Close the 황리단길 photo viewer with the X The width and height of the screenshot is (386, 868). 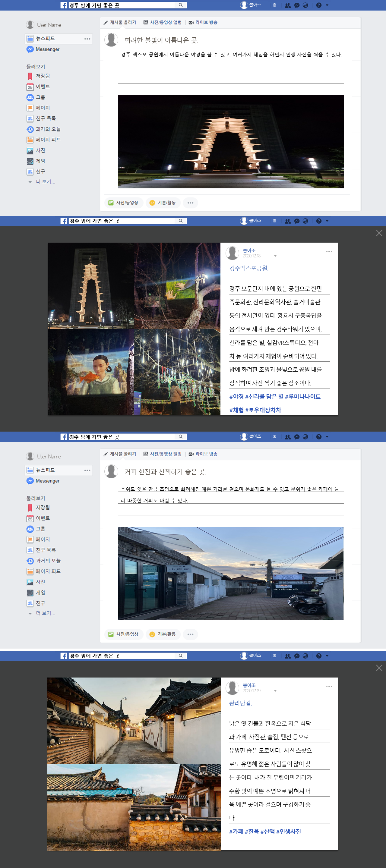click(379, 668)
